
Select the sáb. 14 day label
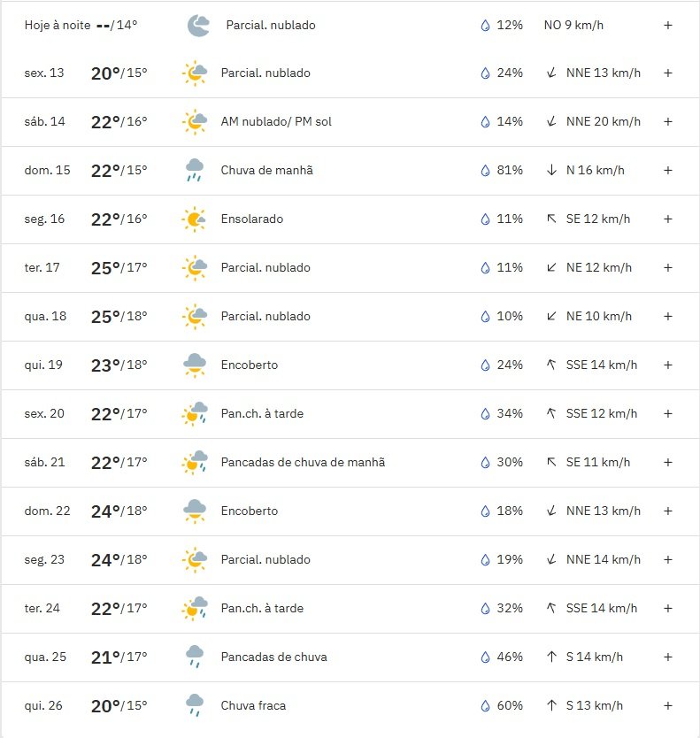point(45,121)
